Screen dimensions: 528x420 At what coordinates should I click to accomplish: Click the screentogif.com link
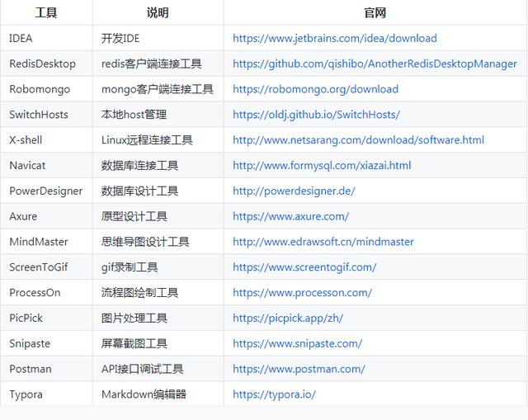[x=304, y=267]
